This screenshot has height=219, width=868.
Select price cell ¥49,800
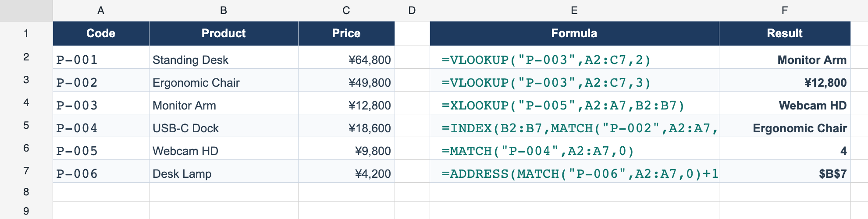(x=346, y=80)
